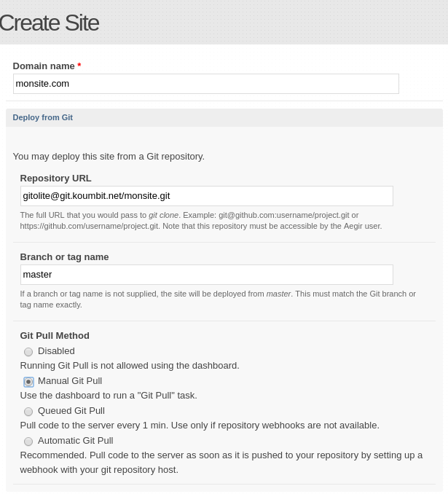Click the Create Site page title
This screenshot has height=494, width=448.
coord(49,23)
